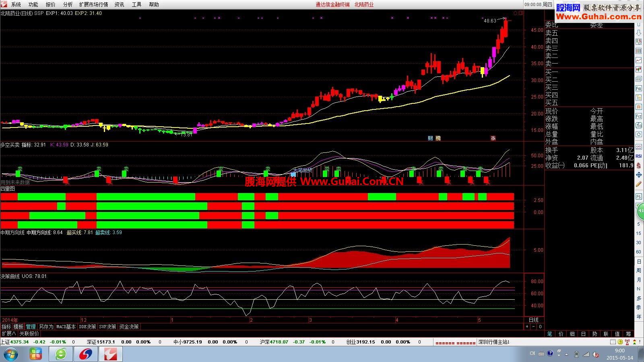Click the RSI indicator icon in sidebar
This screenshot has height=362, width=644.
click(639, 156)
